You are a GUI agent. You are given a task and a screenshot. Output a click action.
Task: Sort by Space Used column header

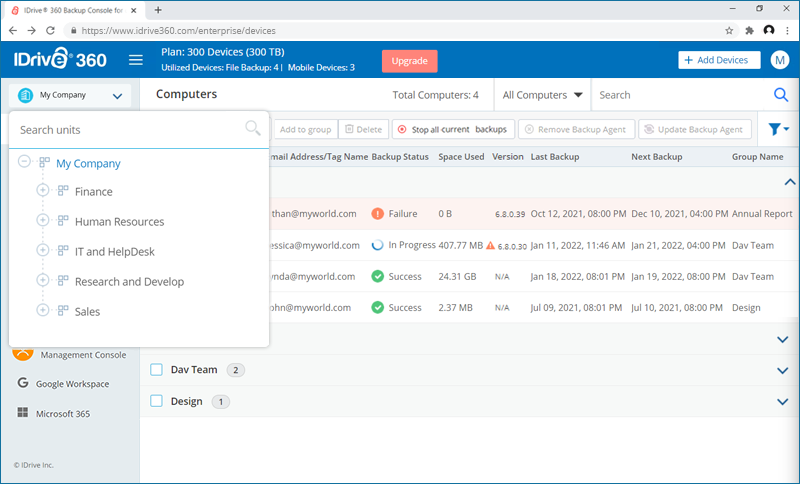pyautogui.click(x=461, y=157)
